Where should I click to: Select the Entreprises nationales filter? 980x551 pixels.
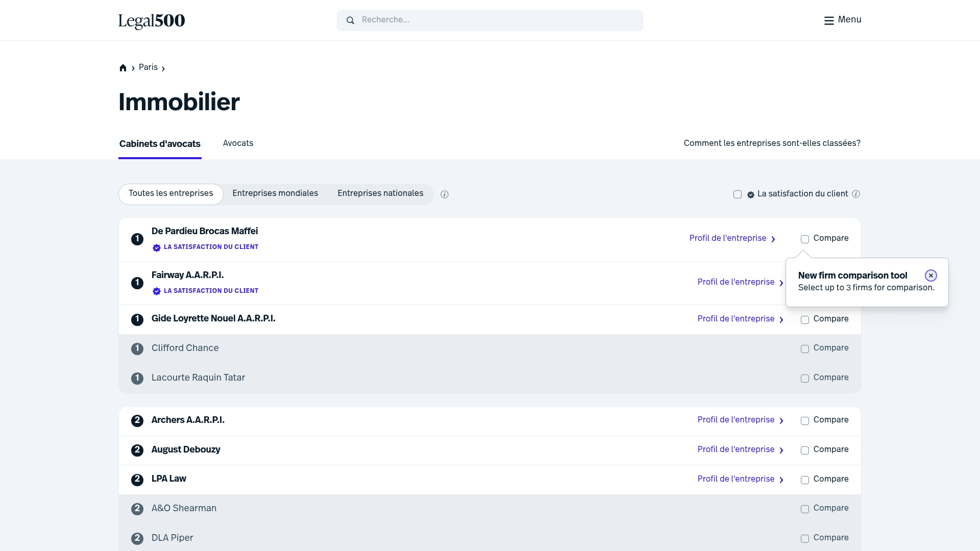tap(380, 194)
